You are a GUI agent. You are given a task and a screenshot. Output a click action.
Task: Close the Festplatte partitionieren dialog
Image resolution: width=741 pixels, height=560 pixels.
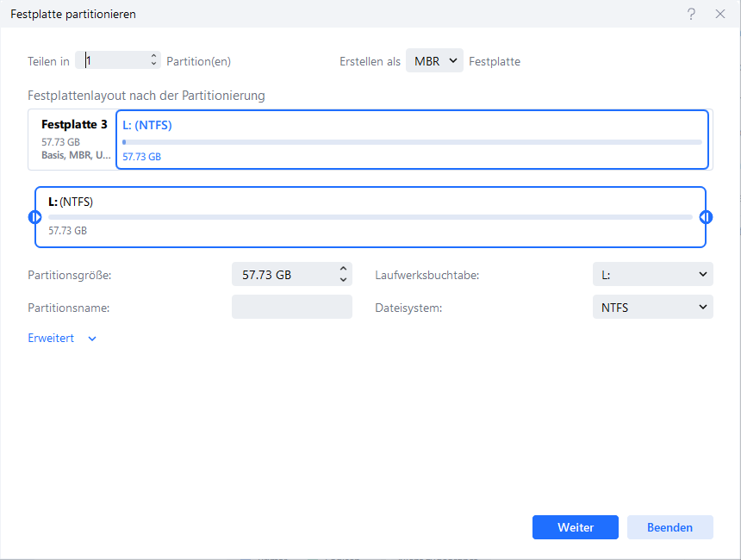tap(720, 15)
